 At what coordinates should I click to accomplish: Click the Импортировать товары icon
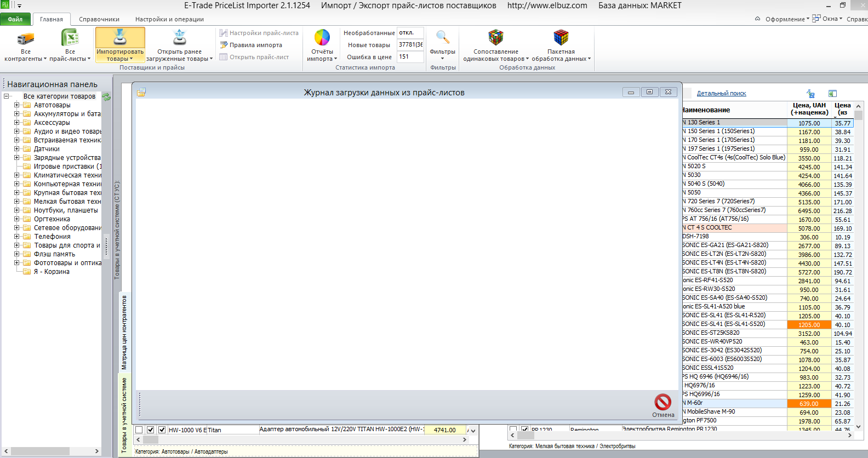(x=120, y=37)
